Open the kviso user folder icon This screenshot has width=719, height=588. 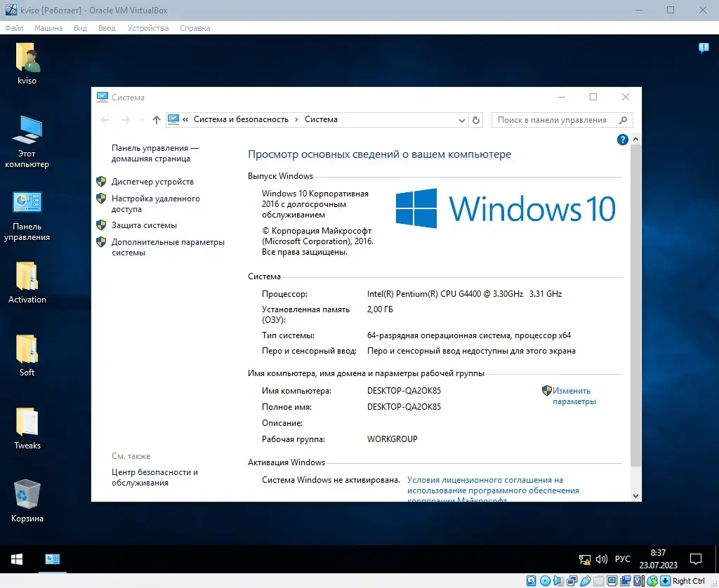click(27, 64)
